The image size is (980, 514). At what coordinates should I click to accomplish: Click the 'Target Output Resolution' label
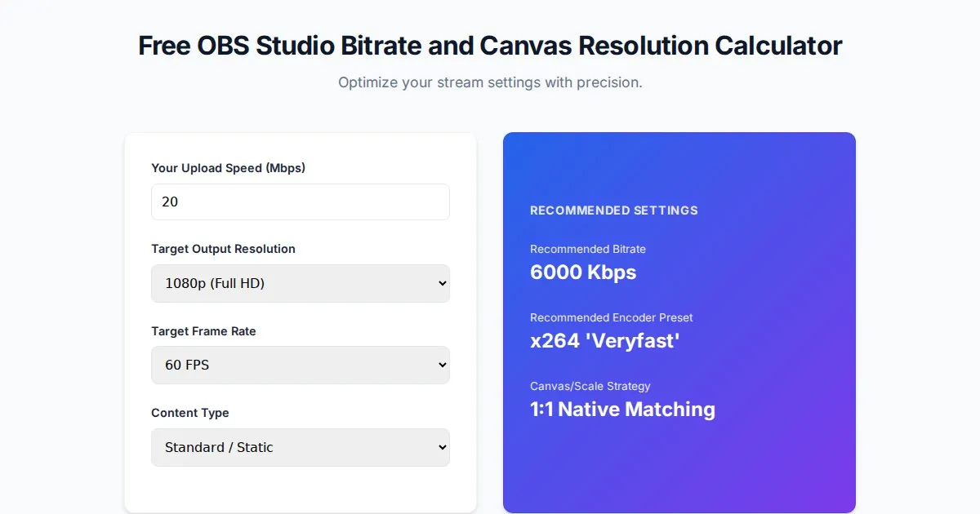click(x=223, y=249)
